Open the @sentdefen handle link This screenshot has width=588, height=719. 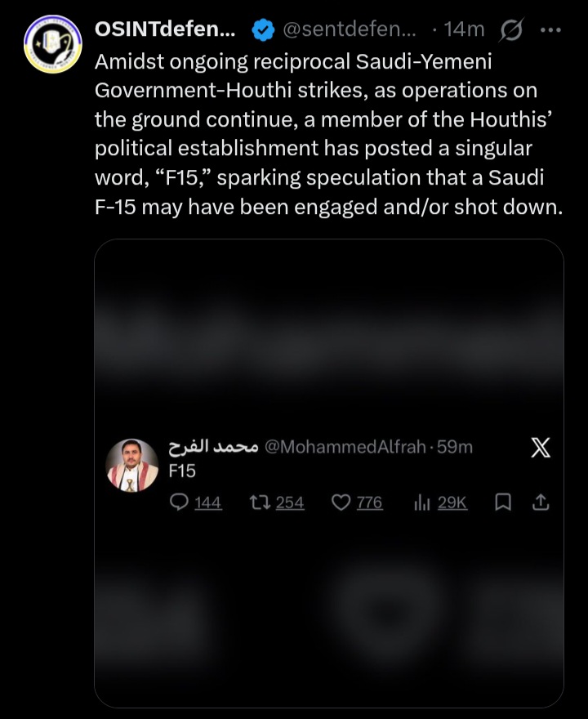click(x=350, y=29)
